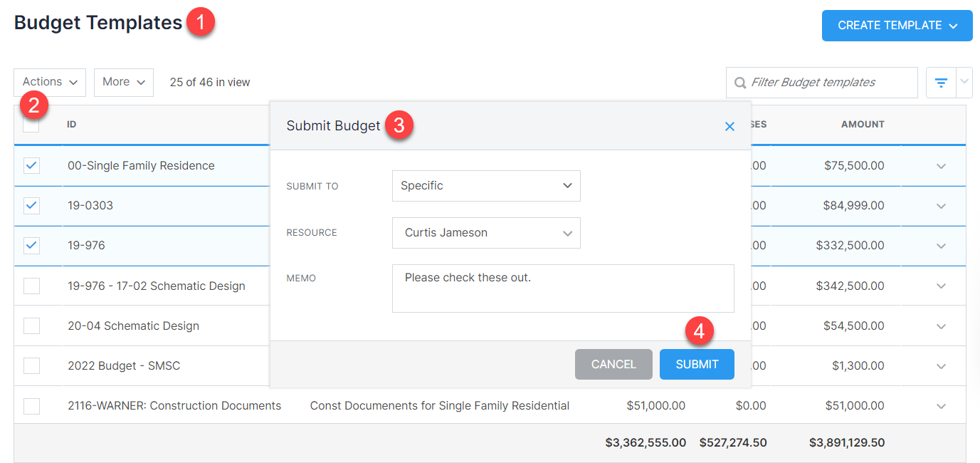
Task: Click inside the memo text area
Action: (562, 288)
